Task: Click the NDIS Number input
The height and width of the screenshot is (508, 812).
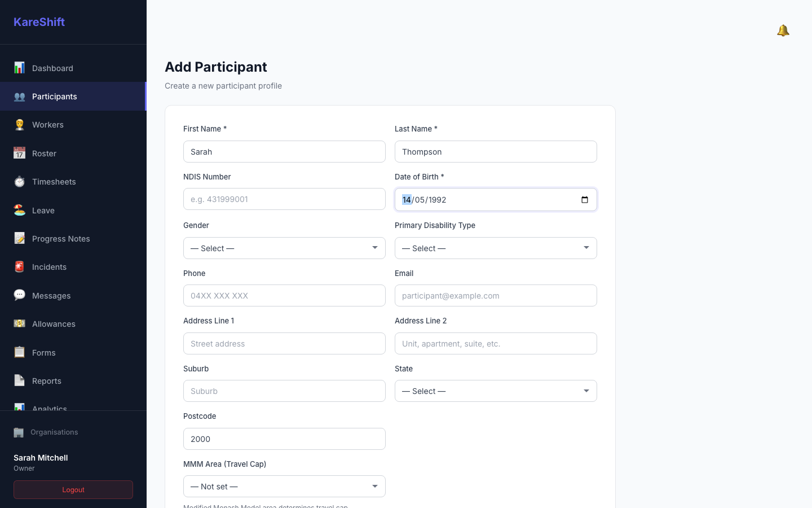Action: (x=284, y=199)
